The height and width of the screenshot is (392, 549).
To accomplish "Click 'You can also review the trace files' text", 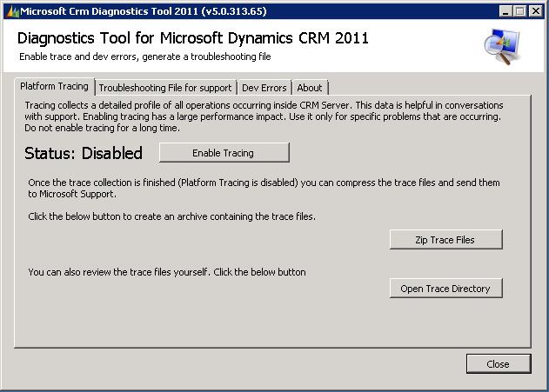I will click(167, 272).
